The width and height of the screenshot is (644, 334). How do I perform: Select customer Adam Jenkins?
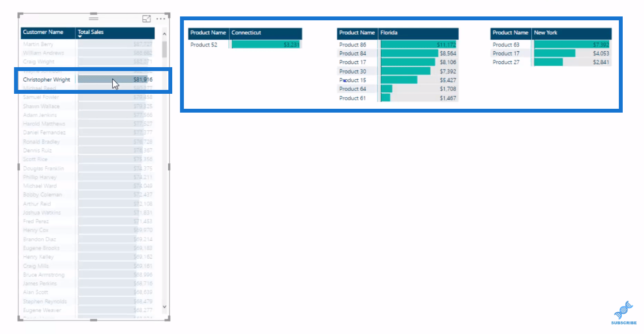click(40, 115)
